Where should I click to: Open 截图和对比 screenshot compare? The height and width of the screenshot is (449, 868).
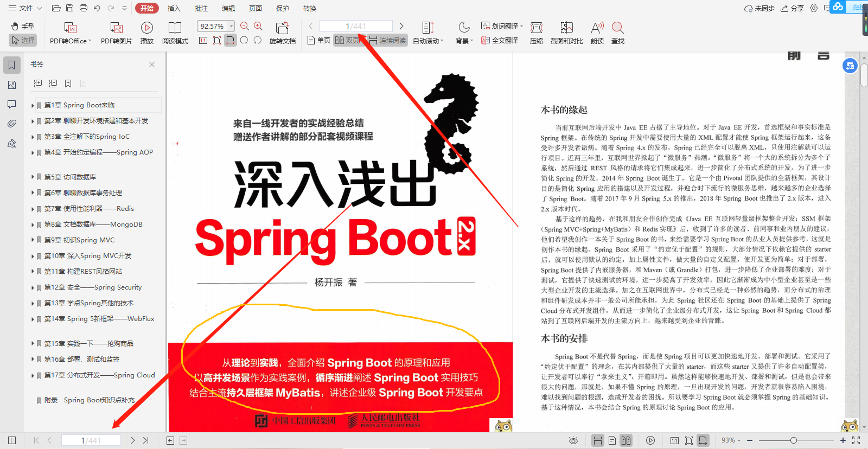567,33
